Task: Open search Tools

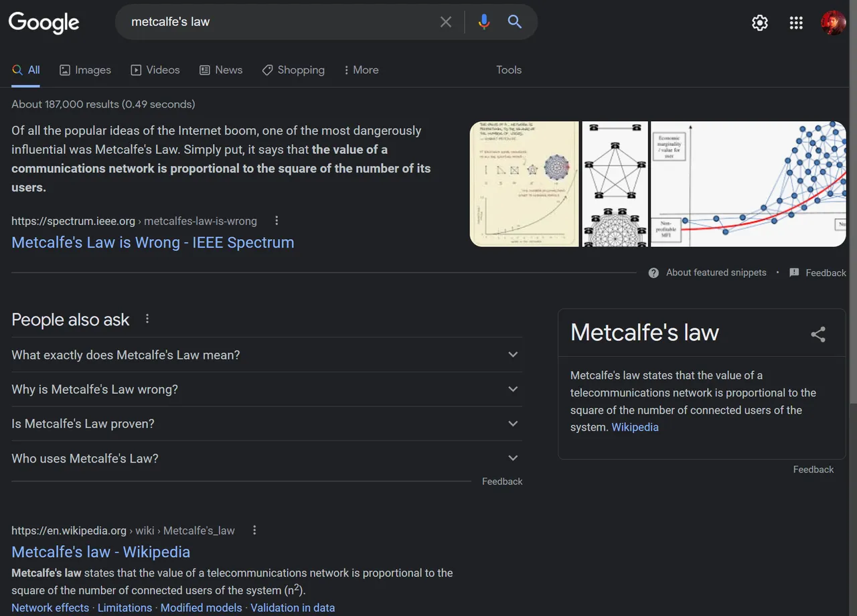Action: tap(509, 70)
